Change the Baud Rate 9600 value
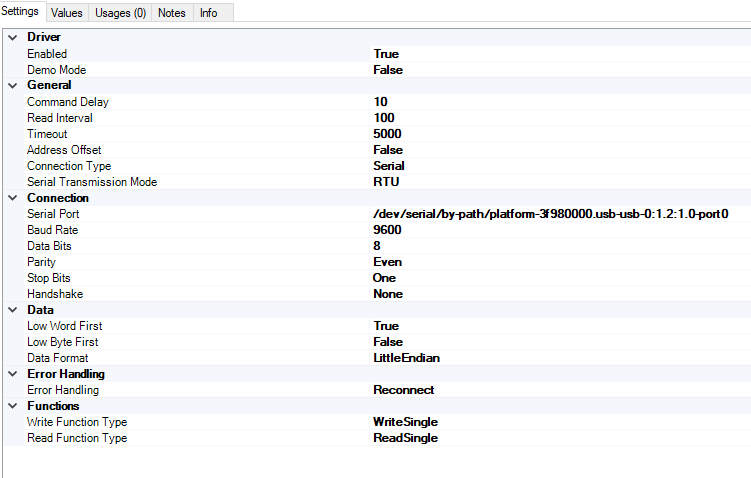The height and width of the screenshot is (478, 751). tap(387, 229)
